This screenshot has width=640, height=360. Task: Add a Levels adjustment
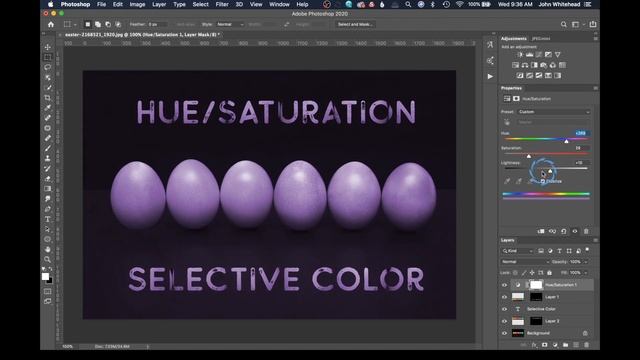pyautogui.click(x=529, y=55)
